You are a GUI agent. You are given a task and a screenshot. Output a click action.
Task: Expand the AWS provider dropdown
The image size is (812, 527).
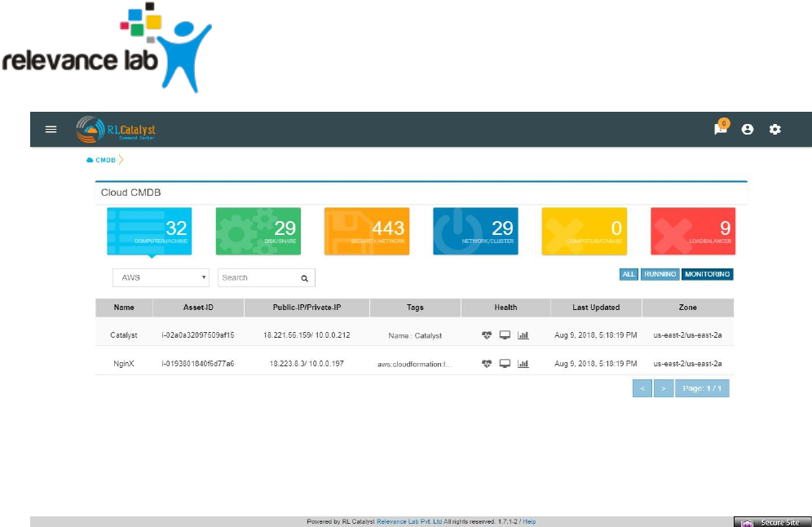[x=161, y=277]
